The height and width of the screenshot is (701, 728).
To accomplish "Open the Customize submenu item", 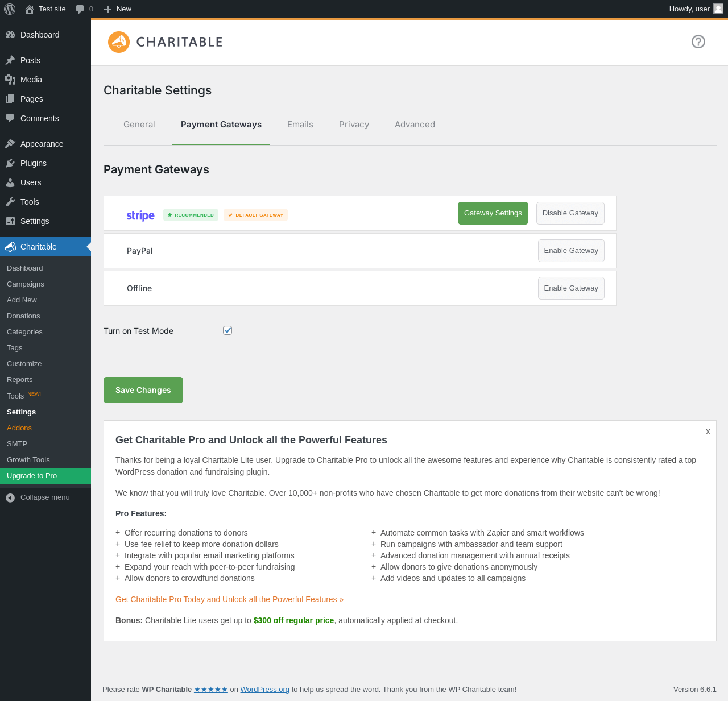I will coord(45,364).
